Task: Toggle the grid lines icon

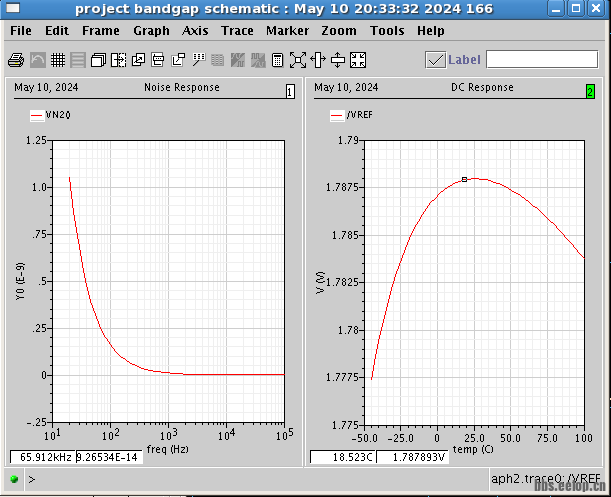Action: 58,60
